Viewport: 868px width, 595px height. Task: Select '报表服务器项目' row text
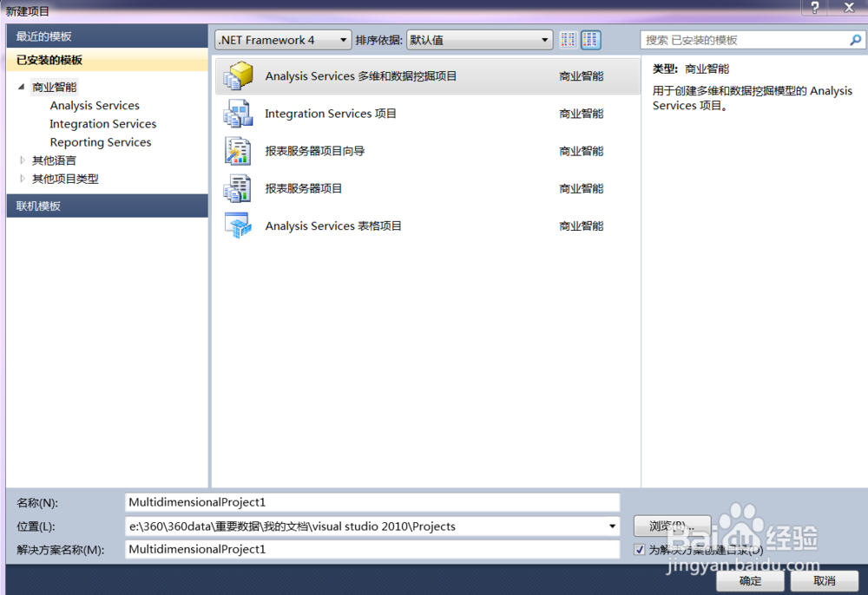(x=303, y=188)
